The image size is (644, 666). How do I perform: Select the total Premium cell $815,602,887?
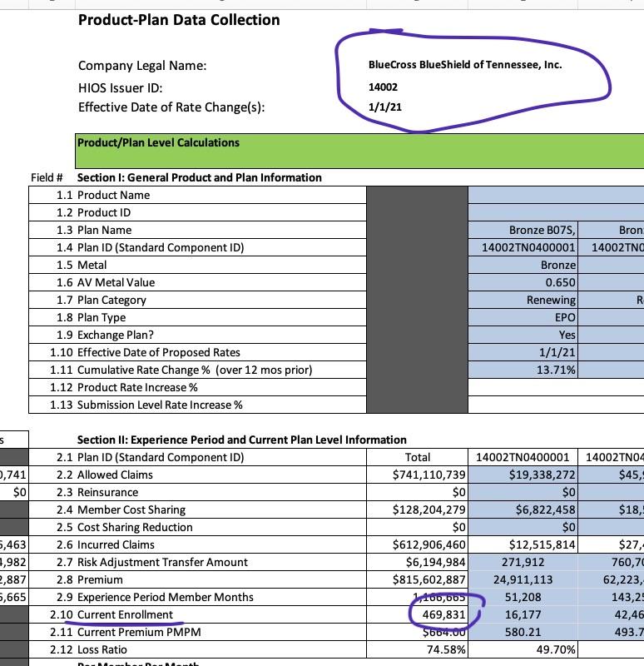click(x=429, y=579)
